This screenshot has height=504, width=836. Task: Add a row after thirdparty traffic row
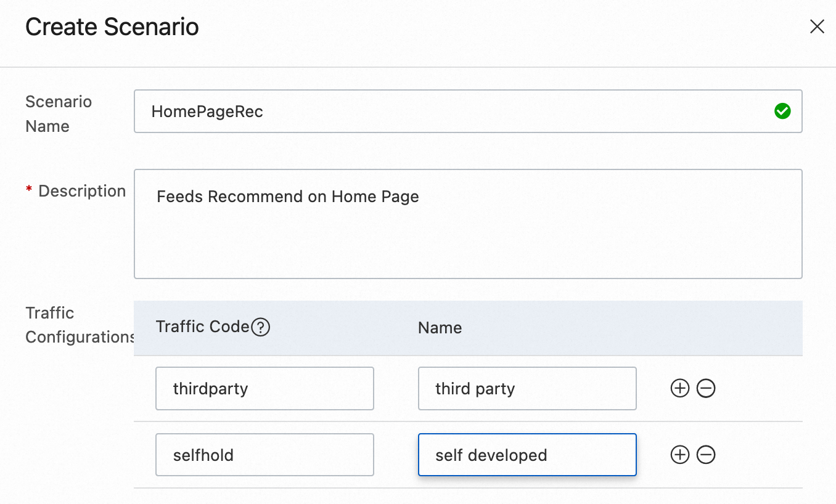pyautogui.click(x=679, y=389)
